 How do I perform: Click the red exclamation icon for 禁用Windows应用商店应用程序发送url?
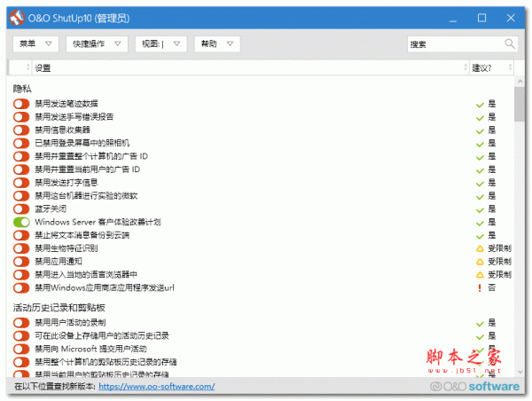click(480, 288)
